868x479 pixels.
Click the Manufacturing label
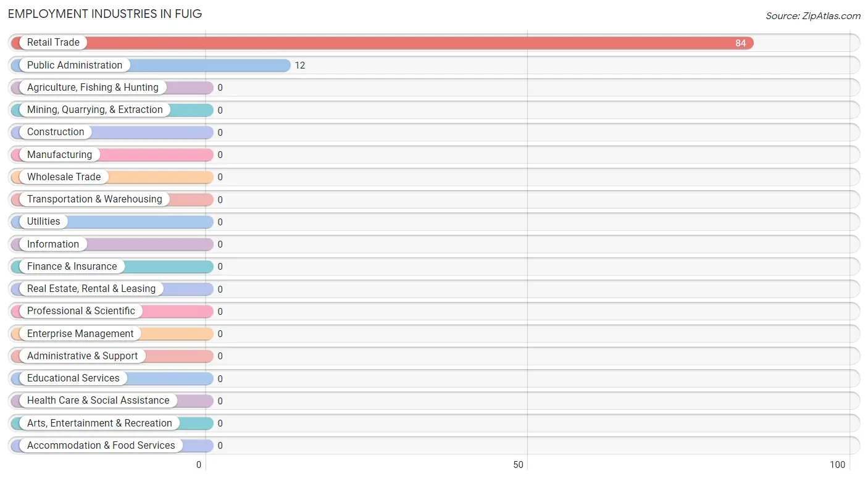click(59, 154)
